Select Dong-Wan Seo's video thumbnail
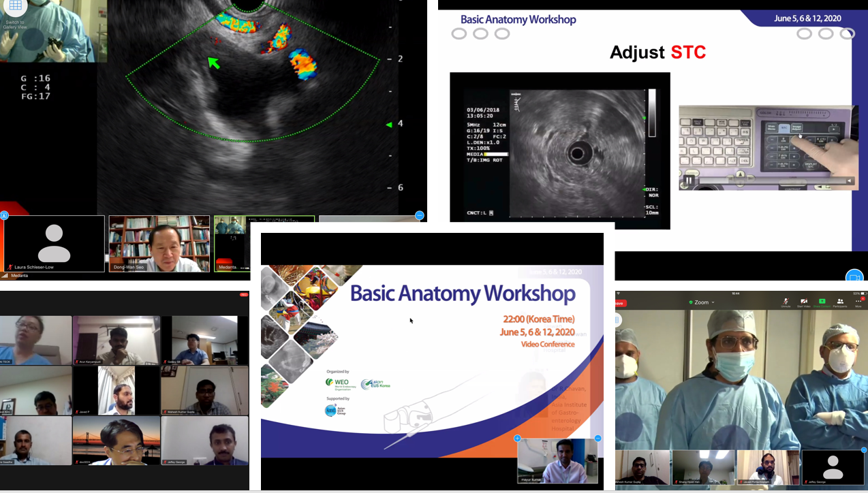The height and width of the screenshot is (493, 868). (x=159, y=244)
